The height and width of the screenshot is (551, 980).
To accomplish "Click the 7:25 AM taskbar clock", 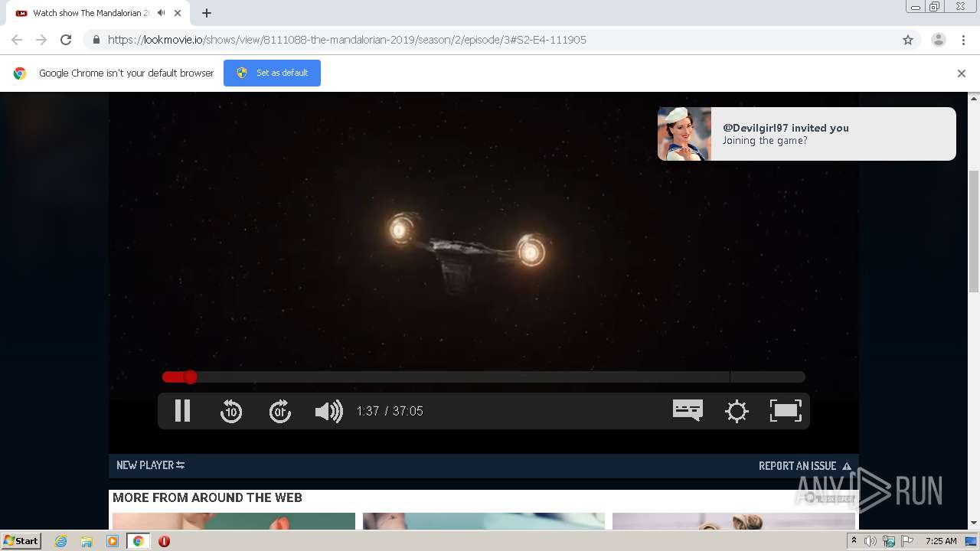I will pos(941,541).
